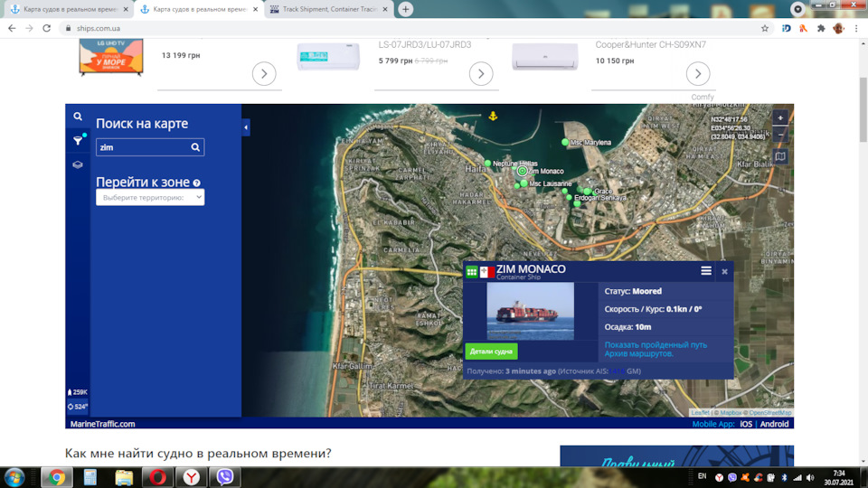Open the Windows Start menu
This screenshot has height=488, width=868.
[x=14, y=477]
